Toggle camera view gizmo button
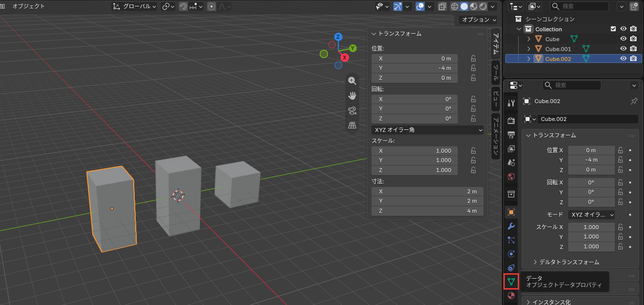Viewport: 644px width, 305px height. (x=352, y=111)
